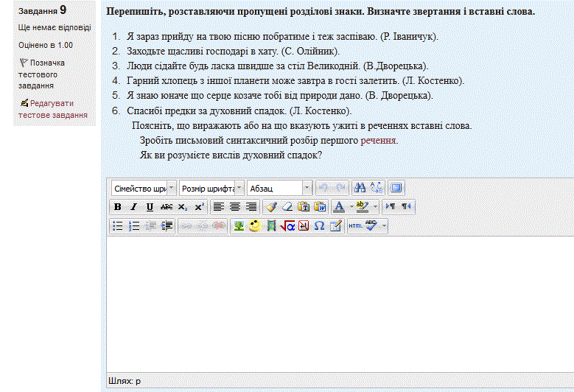Increase indent of paragraph

click(x=167, y=225)
